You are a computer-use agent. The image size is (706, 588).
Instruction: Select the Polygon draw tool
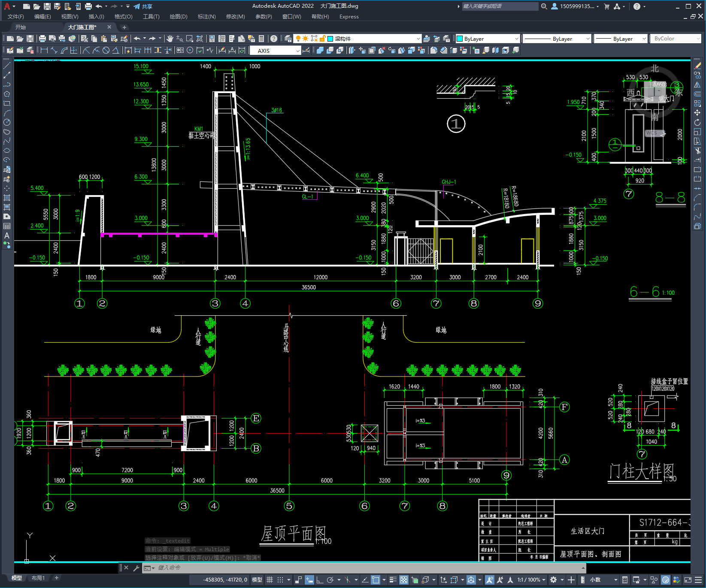pos(6,94)
